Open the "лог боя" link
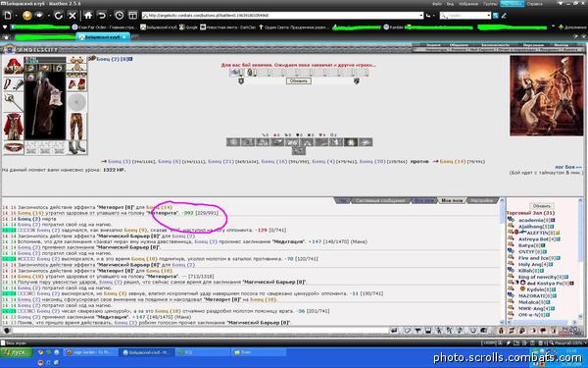This screenshot has height=368, width=588. tap(568, 167)
